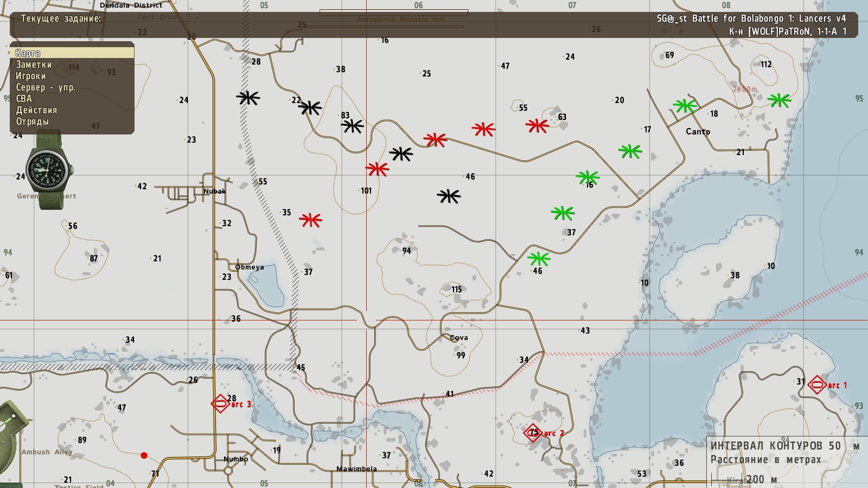The image size is (868, 488).
Task: Click the Ambush Alley label
Action: [47, 452]
